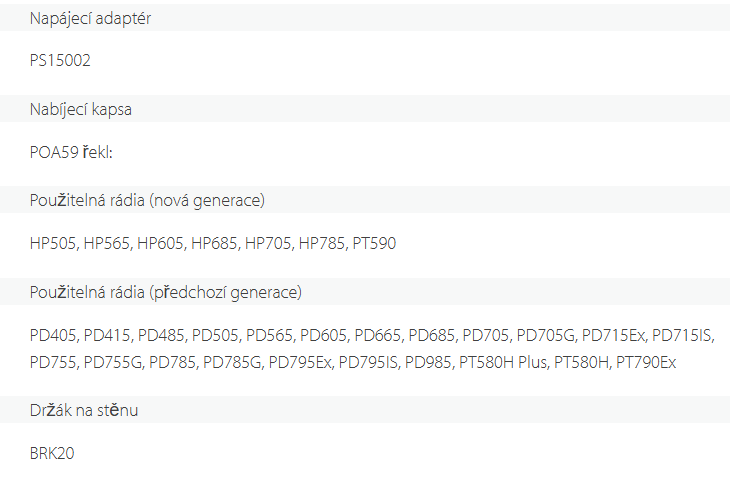Click PD795Ex model text
Screen dimensions: 735x478
pos(300,362)
